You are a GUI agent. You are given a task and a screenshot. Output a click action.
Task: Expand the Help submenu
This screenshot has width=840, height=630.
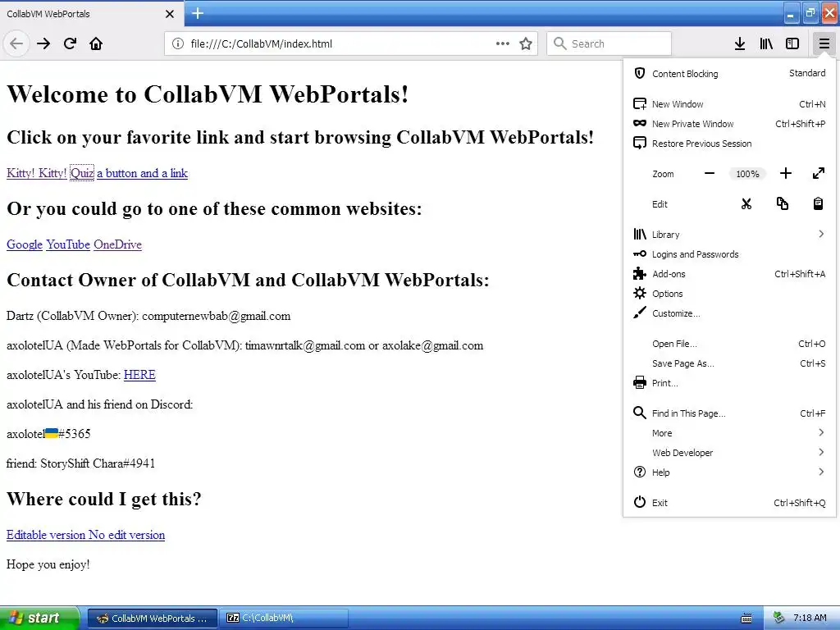729,472
